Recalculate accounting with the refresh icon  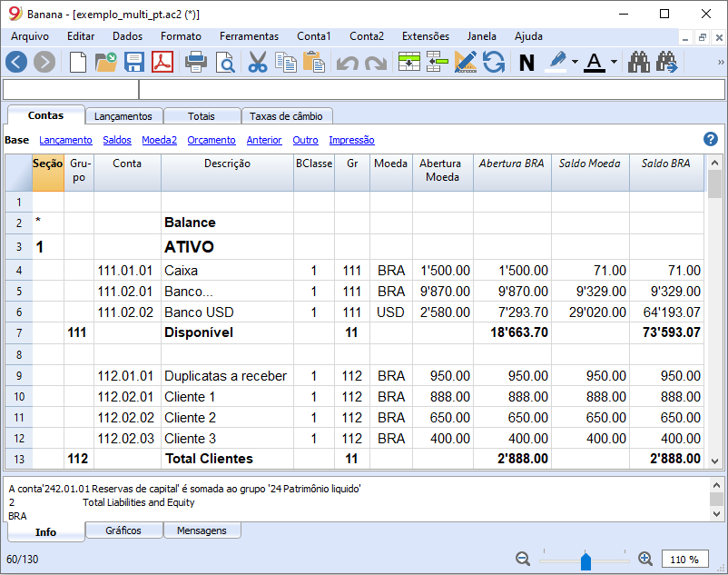coord(494,62)
